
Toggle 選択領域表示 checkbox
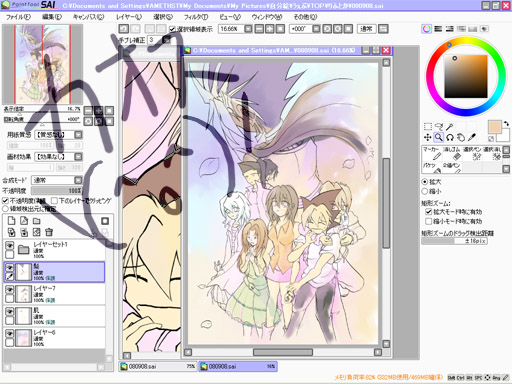click(172, 29)
